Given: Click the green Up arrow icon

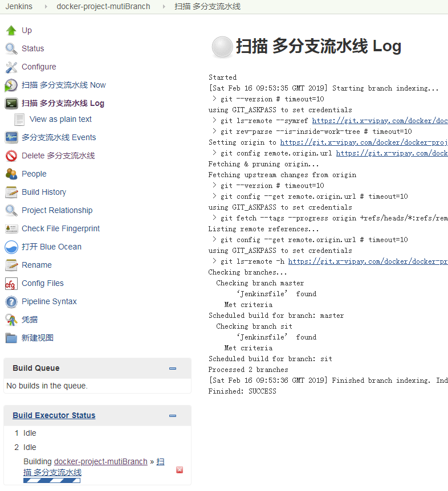Looking at the screenshot, I should point(11,30).
